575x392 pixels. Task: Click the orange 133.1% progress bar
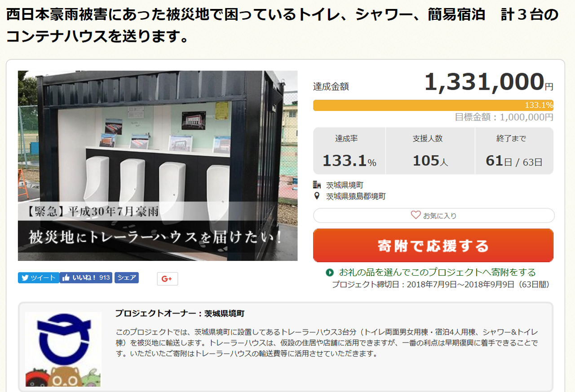click(433, 106)
